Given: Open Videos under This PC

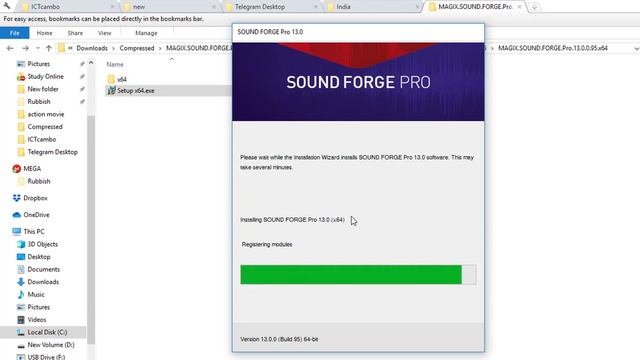Looking at the screenshot, I should [37, 320].
